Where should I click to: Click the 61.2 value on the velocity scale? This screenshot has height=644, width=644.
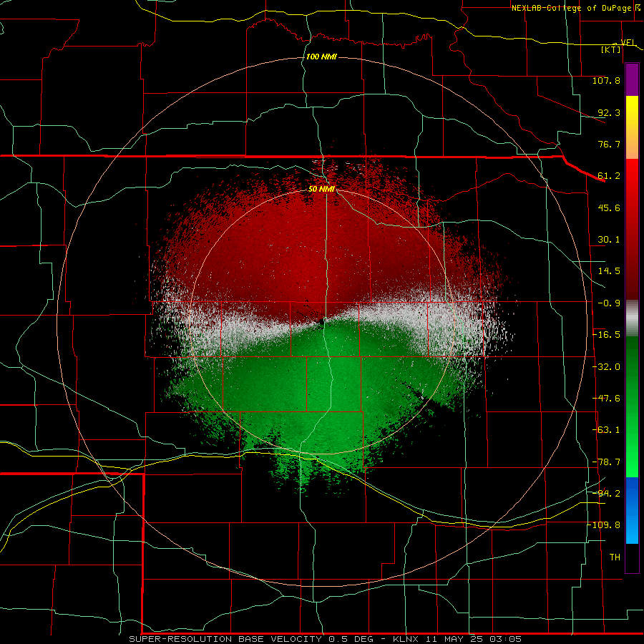[609, 176]
